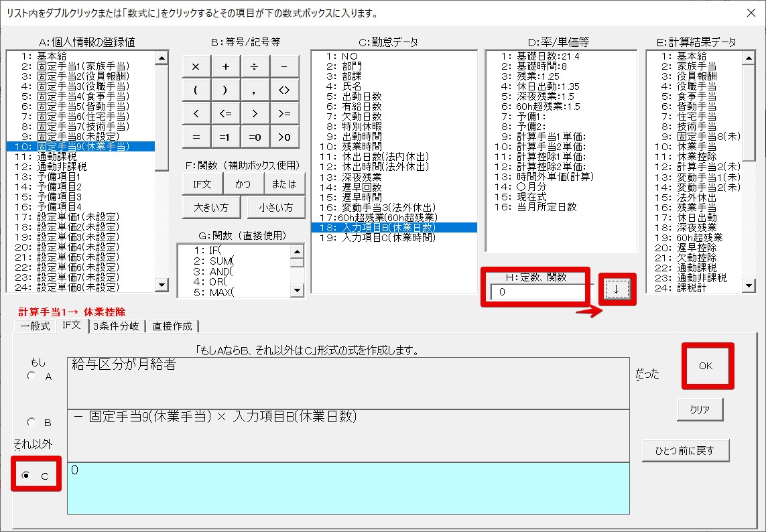Viewport: 766px width, 532px height.
Task: Click the H constant input field
Action: tap(537, 292)
